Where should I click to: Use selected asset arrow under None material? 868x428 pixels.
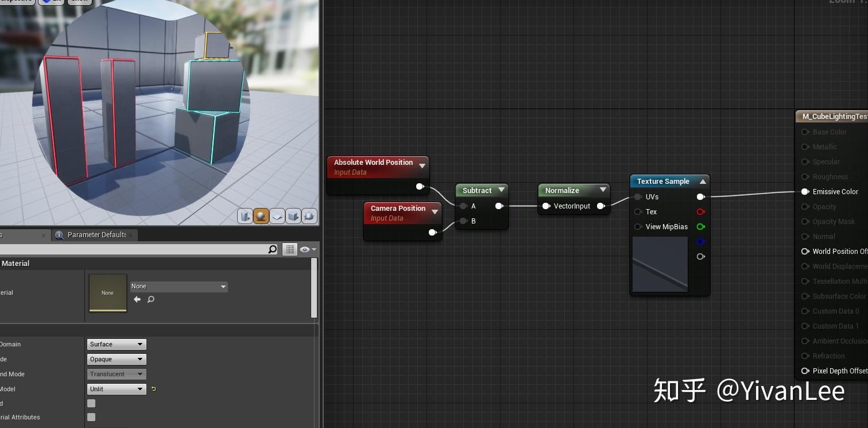(137, 299)
